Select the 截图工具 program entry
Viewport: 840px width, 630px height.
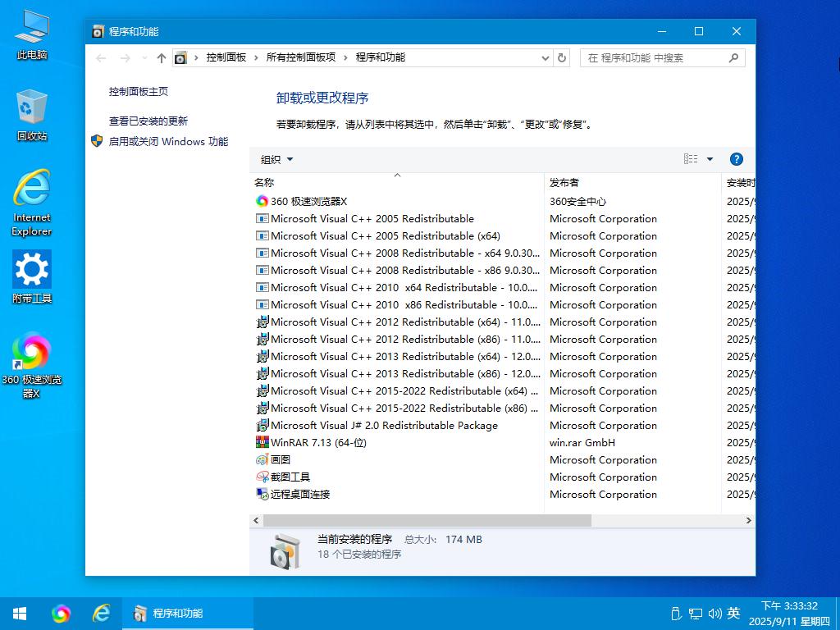290,477
